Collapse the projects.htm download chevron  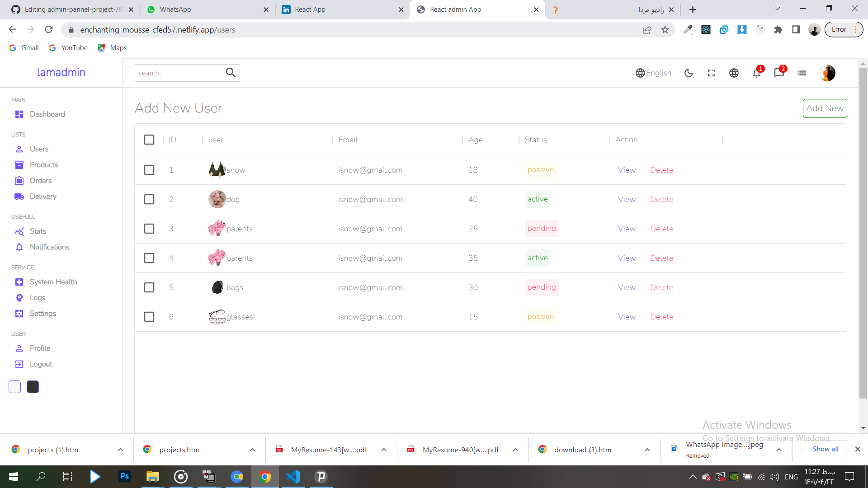point(252,450)
